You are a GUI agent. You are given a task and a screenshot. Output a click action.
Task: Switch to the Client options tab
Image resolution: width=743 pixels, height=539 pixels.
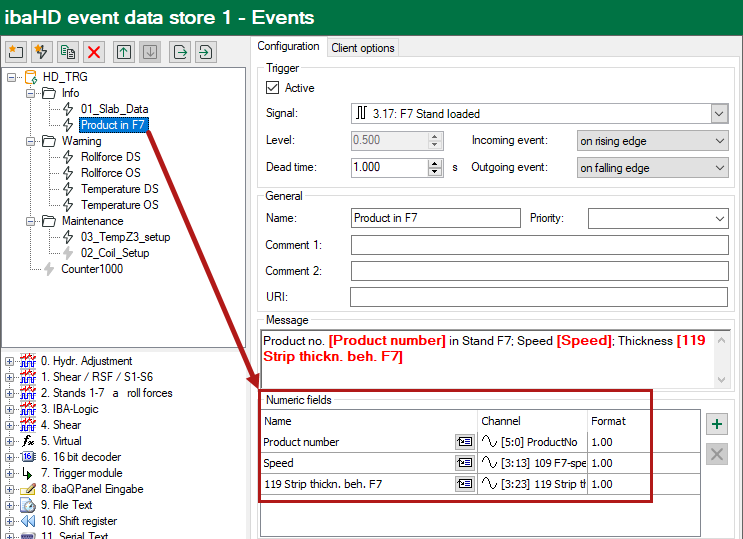(x=363, y=47)
